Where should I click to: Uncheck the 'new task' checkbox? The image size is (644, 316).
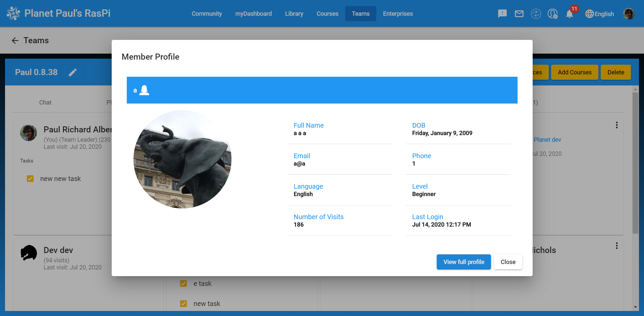(183, 304)
